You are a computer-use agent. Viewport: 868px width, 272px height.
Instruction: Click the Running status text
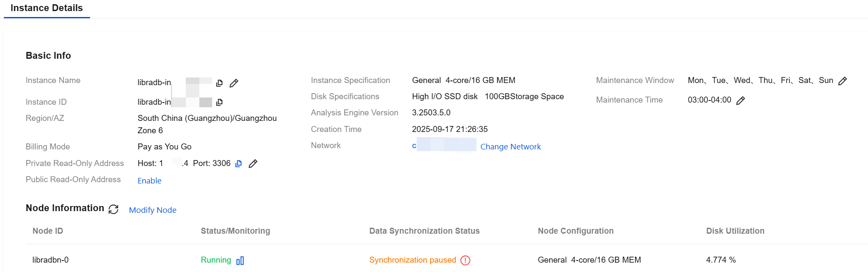(x=216, y=260)
